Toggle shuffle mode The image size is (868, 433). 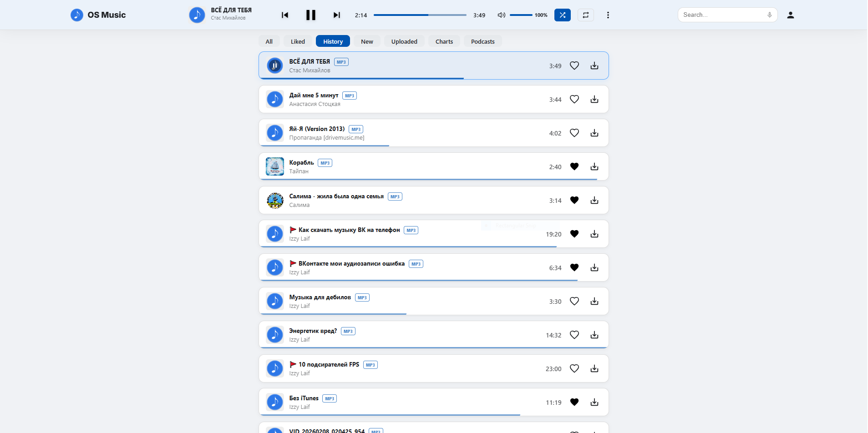tap(563, 15)
